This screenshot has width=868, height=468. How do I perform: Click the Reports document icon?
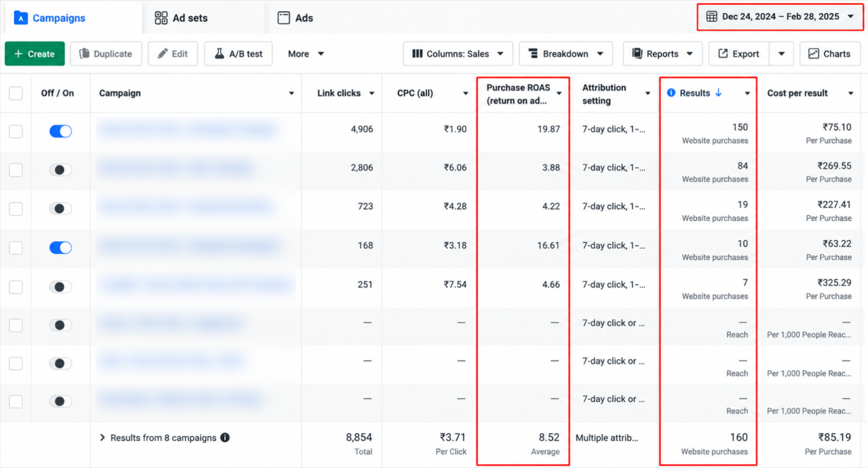[x=637, y=53]
